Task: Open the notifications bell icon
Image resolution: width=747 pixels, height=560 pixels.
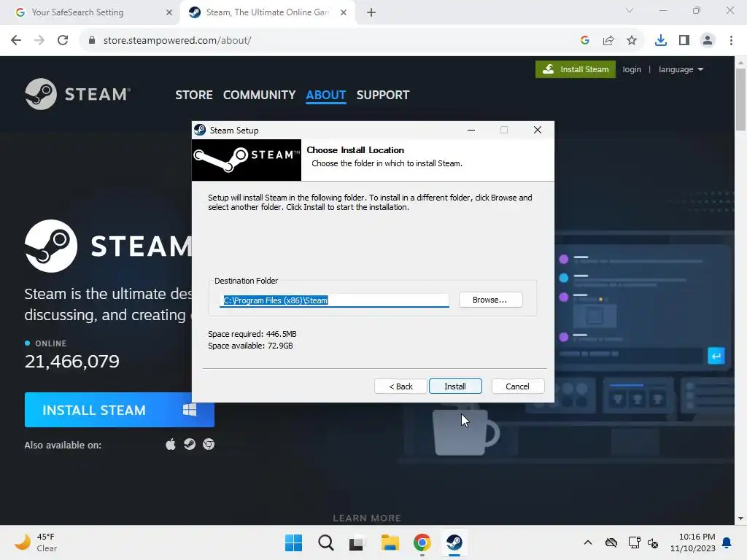Action: click(x=727, y=542)
